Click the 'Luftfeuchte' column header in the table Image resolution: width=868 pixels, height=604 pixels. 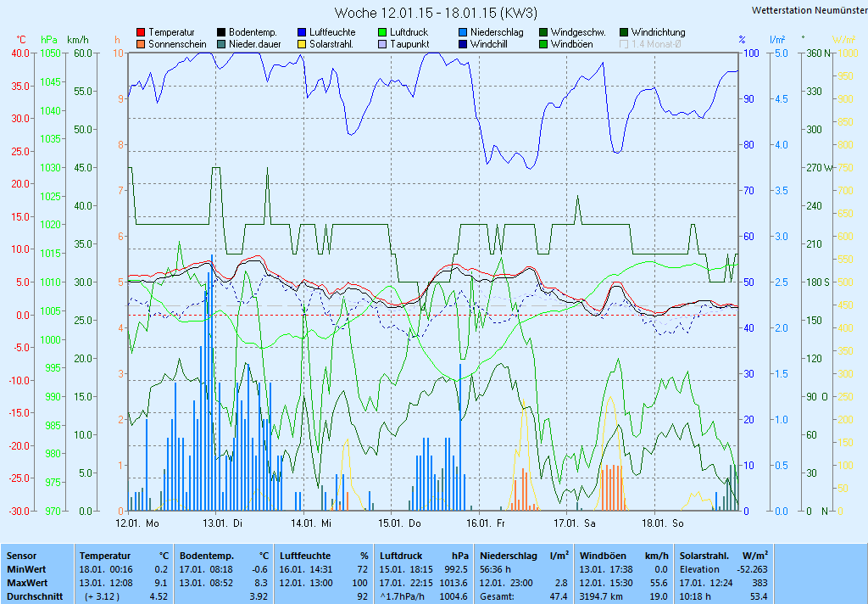tap(305, 556)
